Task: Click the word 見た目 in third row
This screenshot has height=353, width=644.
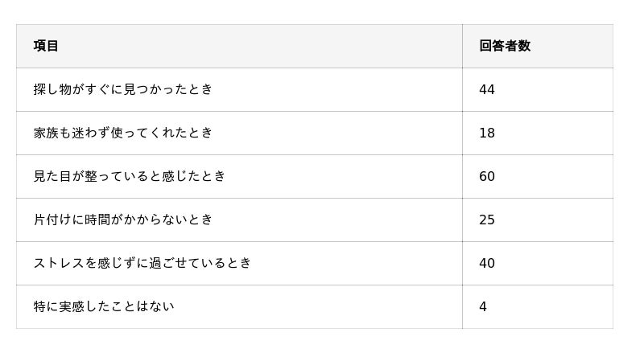Action: (x=52, y=176)
